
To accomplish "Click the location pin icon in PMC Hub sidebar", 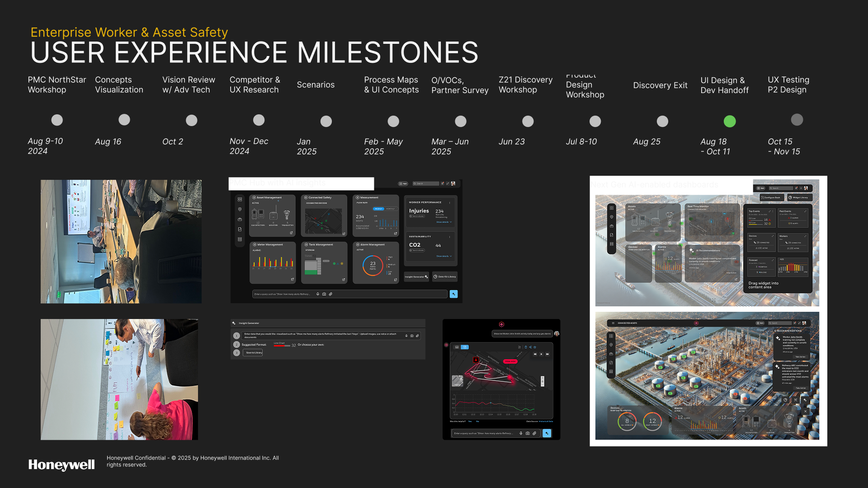I will point(240,209).
